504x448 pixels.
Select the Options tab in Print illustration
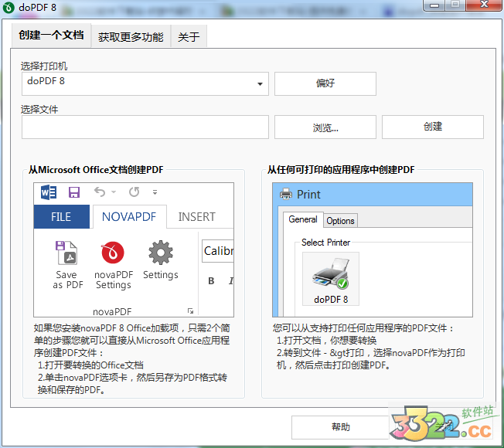pyautogui.click(x=340, y=221)
